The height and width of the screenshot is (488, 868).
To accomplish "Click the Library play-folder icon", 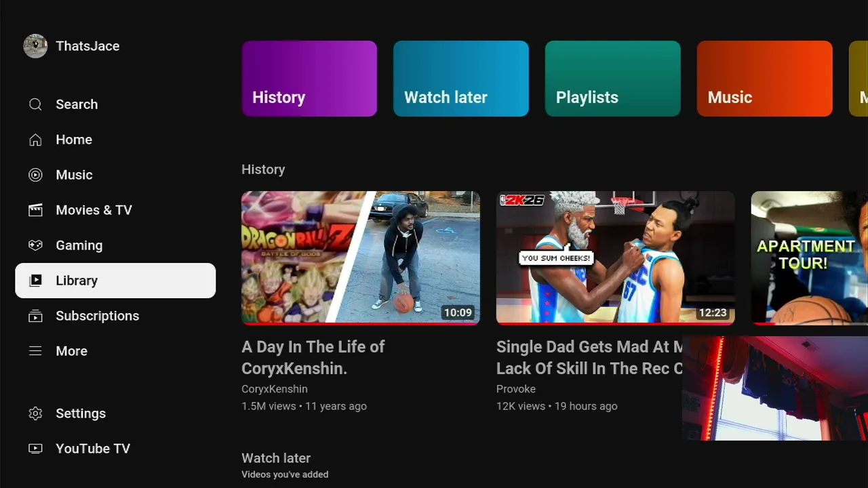I will (35, 281).
